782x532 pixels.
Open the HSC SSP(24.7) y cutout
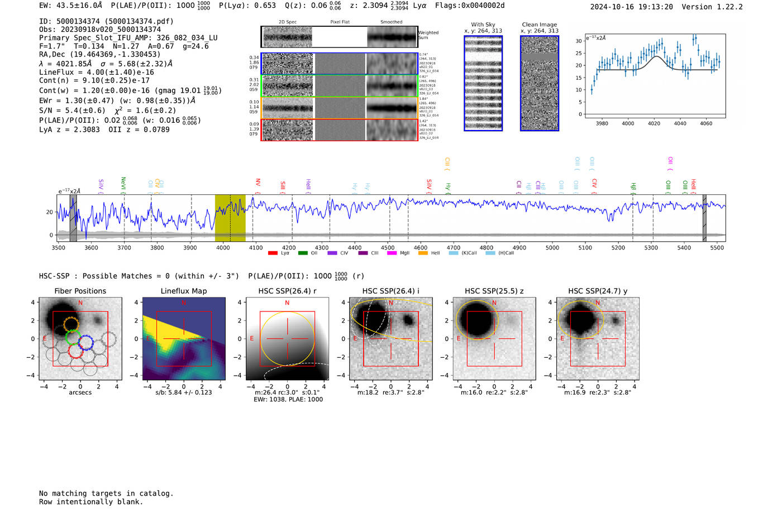(598, 339)
